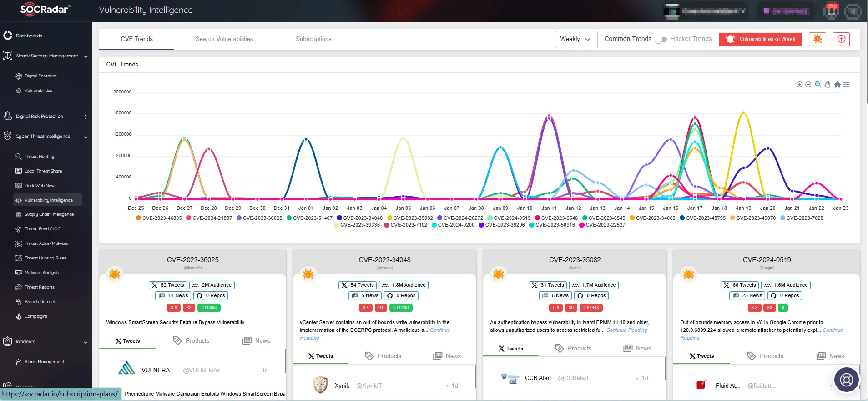Select Vulnerability Intelligence in the sidebar
This screenshot has width=868, height=401.
pyautogui.click(x=48, y=200)
